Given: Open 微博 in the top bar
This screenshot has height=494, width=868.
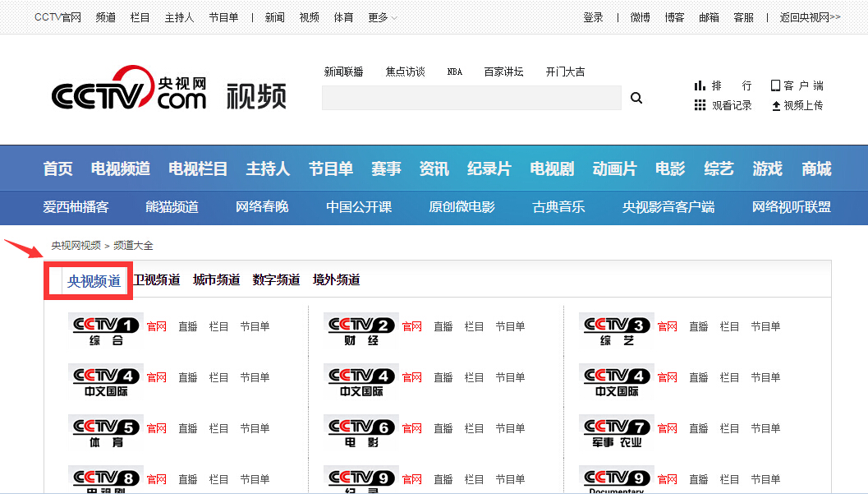Looking at the screenshot, I should [640, 18].
